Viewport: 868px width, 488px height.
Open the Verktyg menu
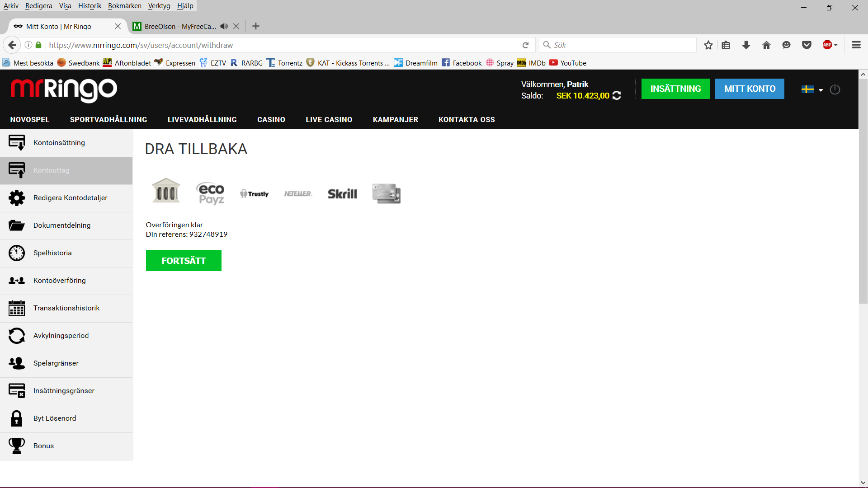coord(159,6)
